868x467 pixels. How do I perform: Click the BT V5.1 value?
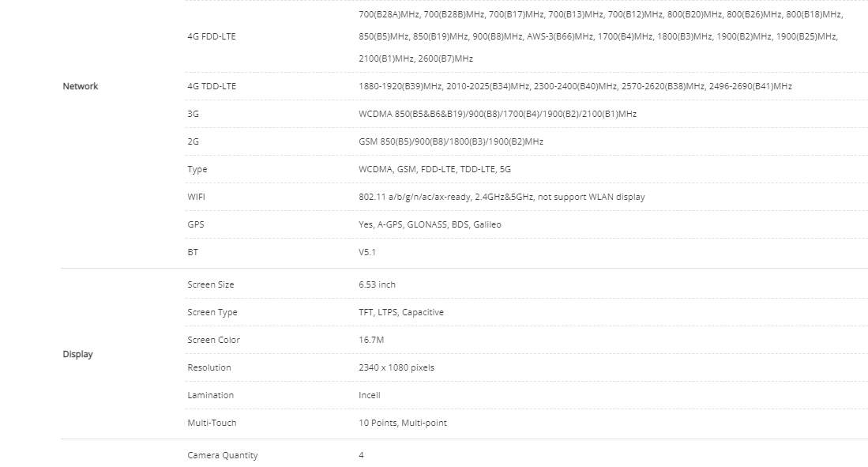pyautogui.click(x=367, y=253)
